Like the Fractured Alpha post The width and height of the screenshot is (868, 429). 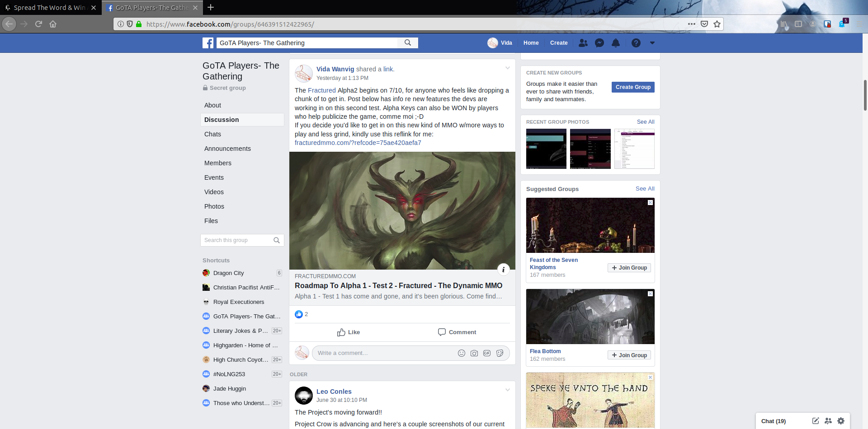pyautogui.click(x=349, y=332)
